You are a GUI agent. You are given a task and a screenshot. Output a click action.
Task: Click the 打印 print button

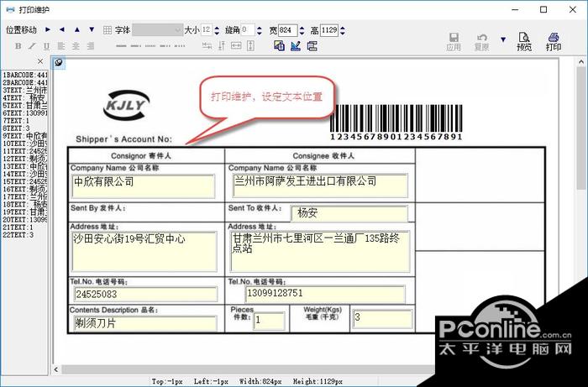coord(554,42)
